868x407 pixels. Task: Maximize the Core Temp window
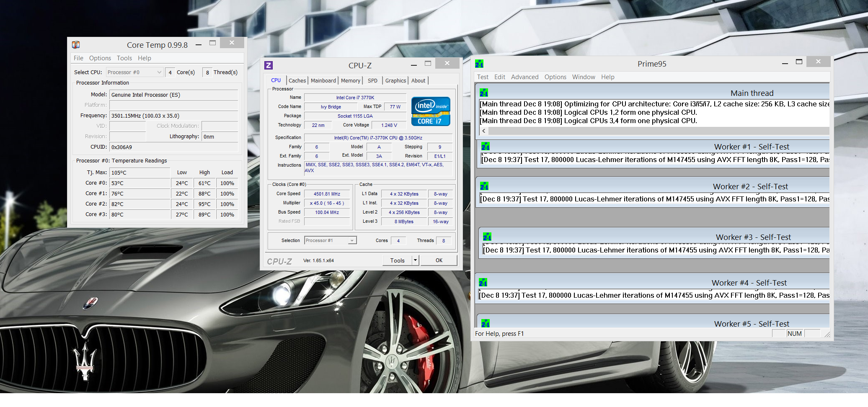tap(212, 43)
